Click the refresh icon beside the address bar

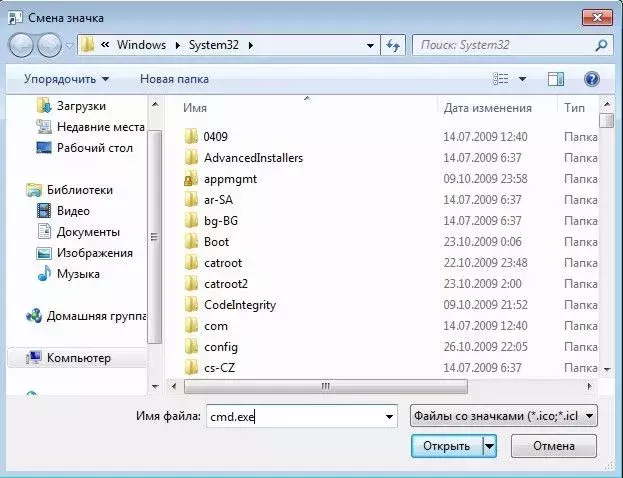coord(393,45)
